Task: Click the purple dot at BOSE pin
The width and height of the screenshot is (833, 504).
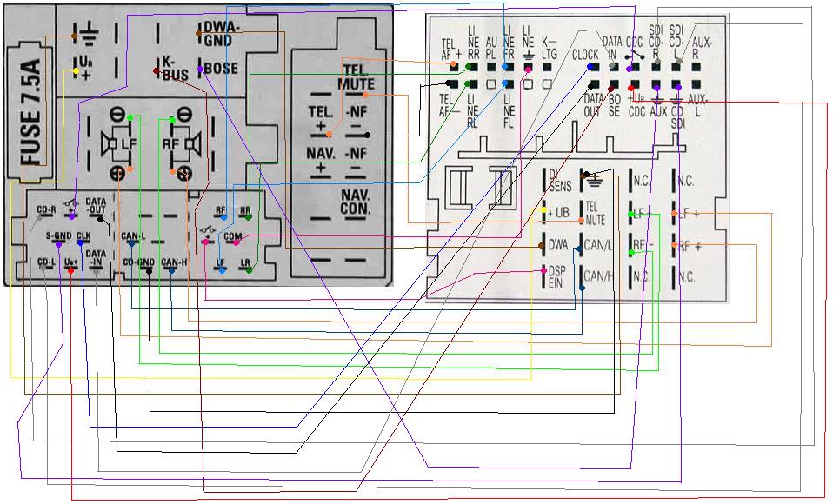Action: [x=200, y=69]
